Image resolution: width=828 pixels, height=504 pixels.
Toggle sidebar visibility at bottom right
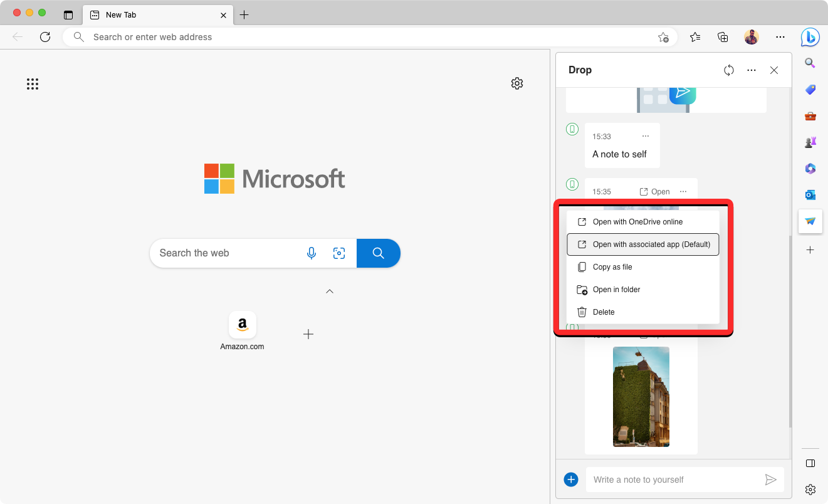(x=810, y=463)
